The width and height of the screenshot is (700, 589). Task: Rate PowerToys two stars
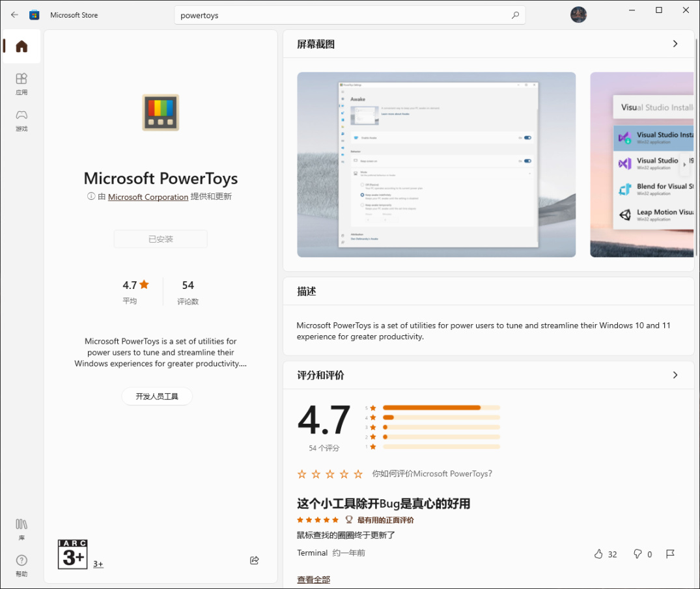click(x=316, y=474)
